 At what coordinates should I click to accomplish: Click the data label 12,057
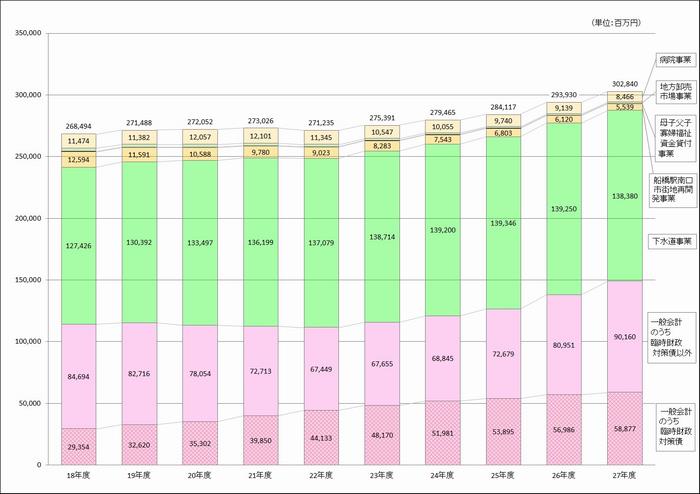(200, 137)
